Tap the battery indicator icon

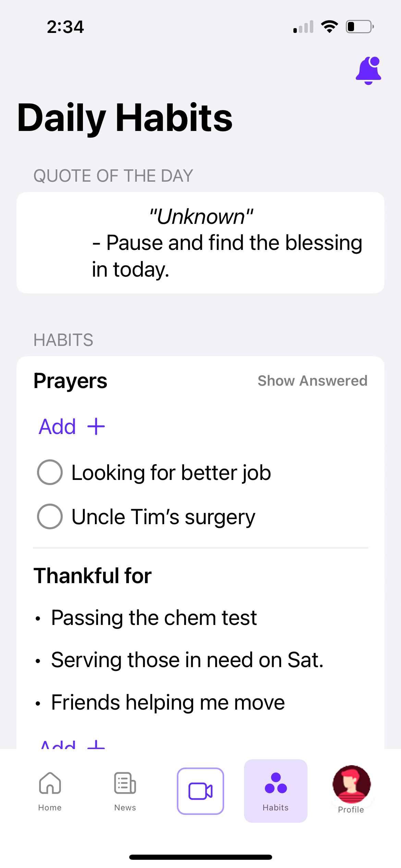pos(359,27)
